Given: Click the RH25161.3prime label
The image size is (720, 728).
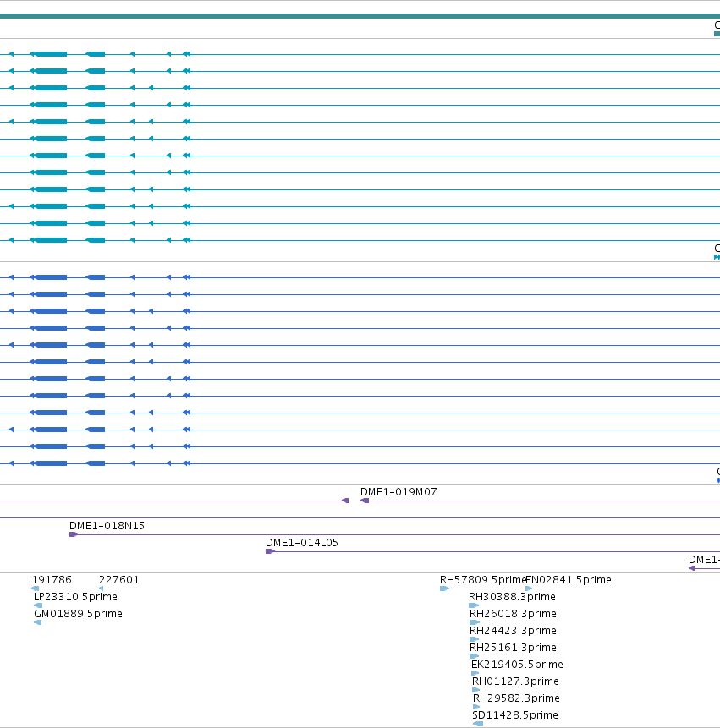Looking at the screenshot, I should click(513, 647).
